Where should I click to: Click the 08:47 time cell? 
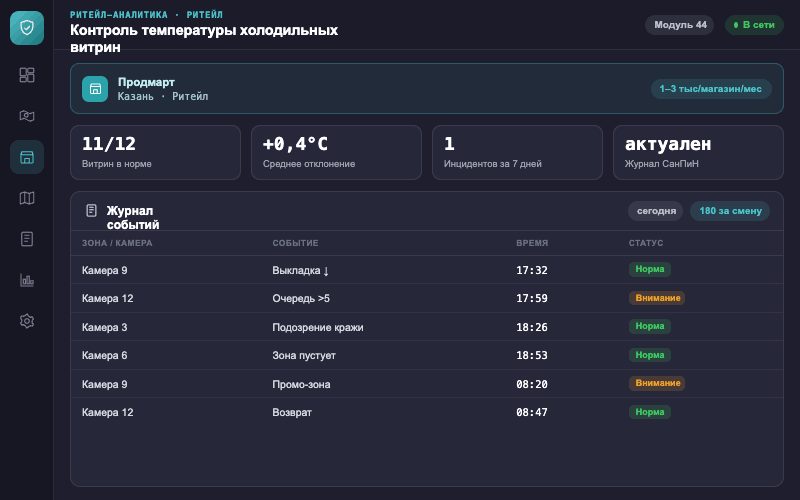tap(532, 412)
